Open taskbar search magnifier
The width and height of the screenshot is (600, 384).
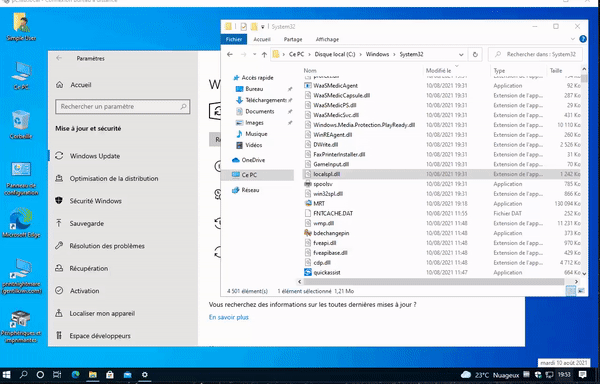(x=24, y=374)
